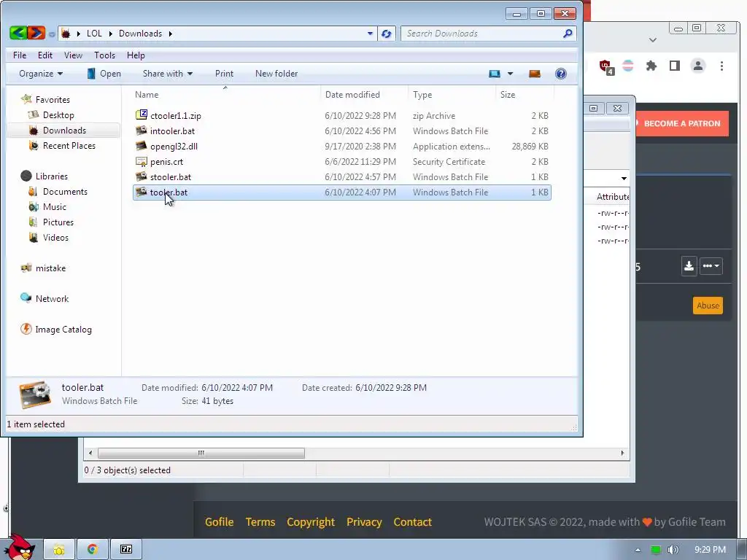Go back with the green arrow
The height and width of the screenshot is (560, 747).
[18, 33]
